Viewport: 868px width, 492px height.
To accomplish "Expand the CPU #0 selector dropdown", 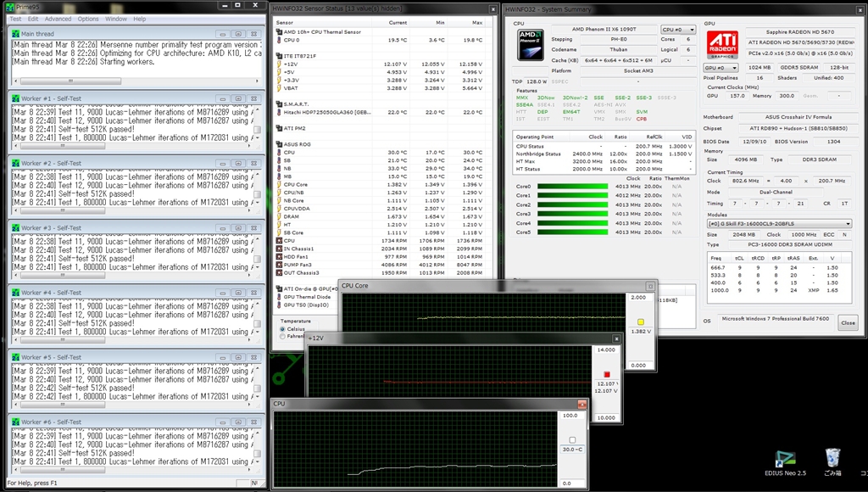I will coord(678,30).
